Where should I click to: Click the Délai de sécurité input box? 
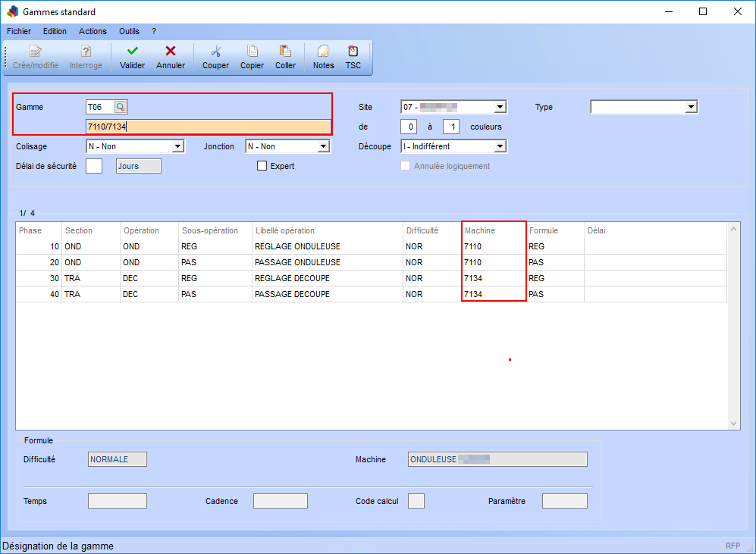tap(94, 166)
